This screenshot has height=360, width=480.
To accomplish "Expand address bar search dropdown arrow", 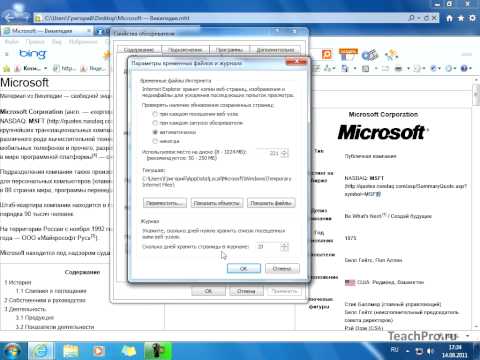I will (x=420, y=18).
